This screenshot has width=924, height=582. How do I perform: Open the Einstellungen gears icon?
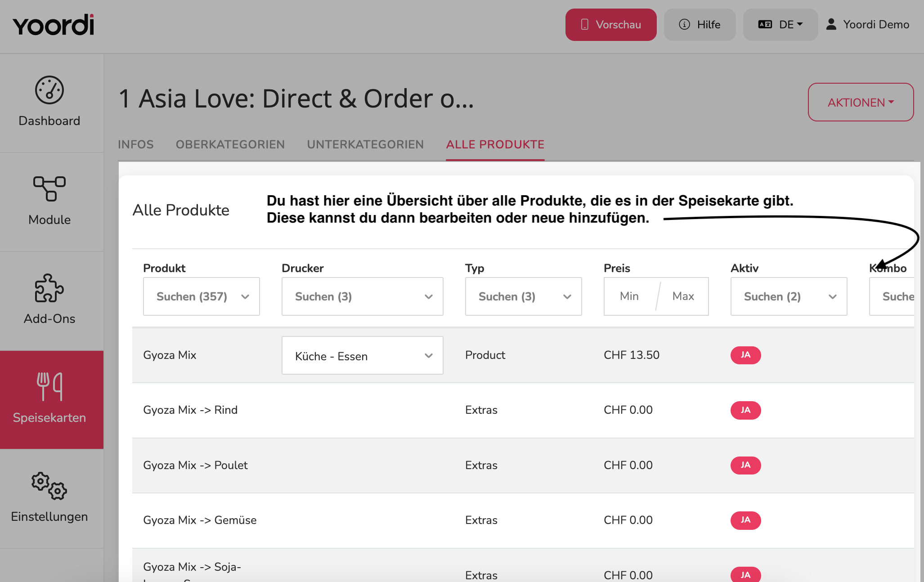pos(49,486)
